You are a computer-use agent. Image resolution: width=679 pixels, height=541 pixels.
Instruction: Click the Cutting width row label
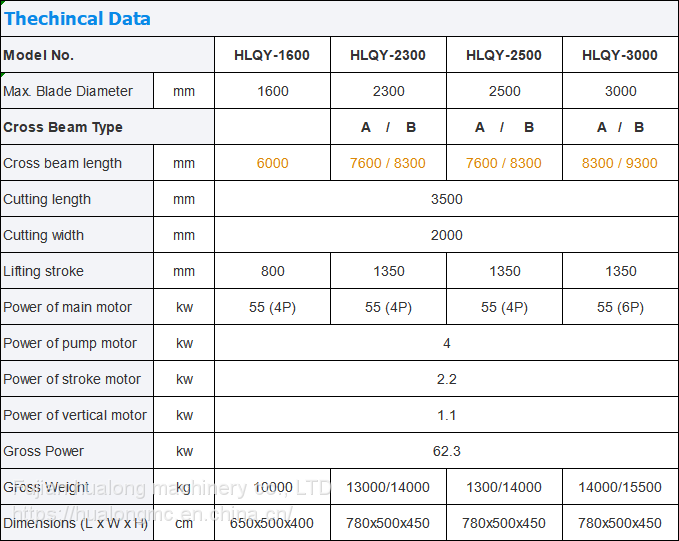click(x=44, y=235)
